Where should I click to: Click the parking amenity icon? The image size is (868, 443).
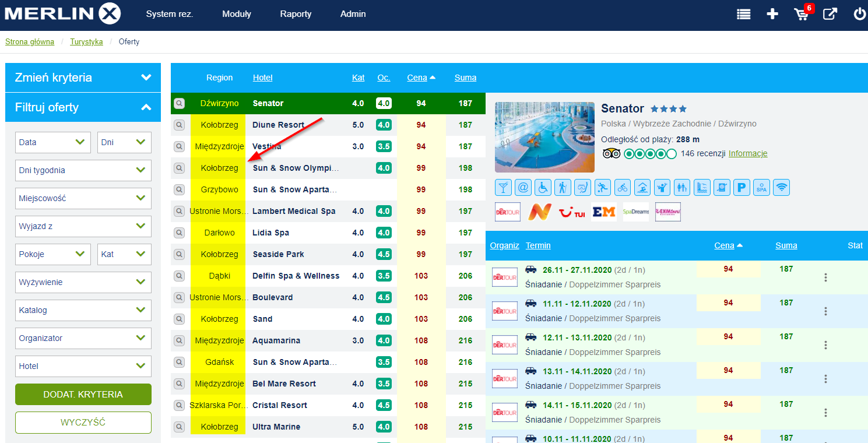[x=742, y=187]
